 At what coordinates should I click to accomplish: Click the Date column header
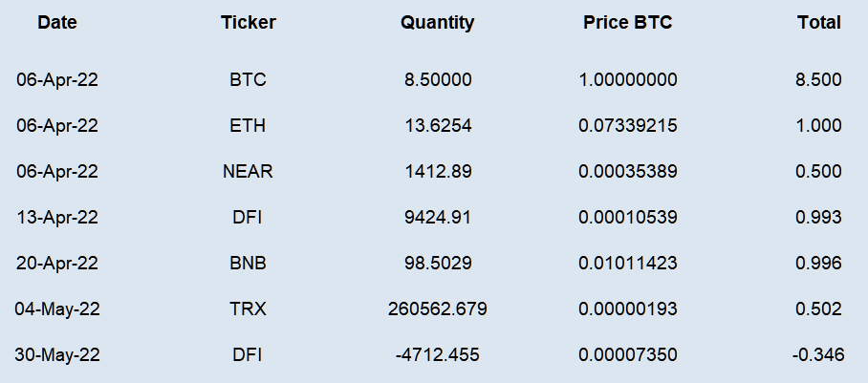[57, 23]
